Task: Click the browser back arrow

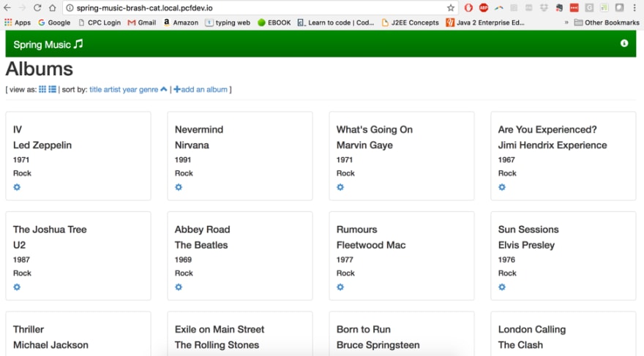Action: click(x=7, y=8)
